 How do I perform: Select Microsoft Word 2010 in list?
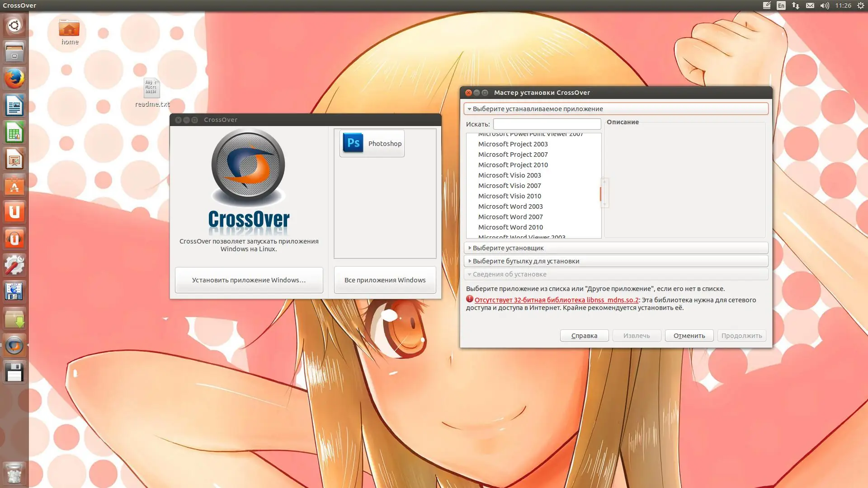coord(510,227)
